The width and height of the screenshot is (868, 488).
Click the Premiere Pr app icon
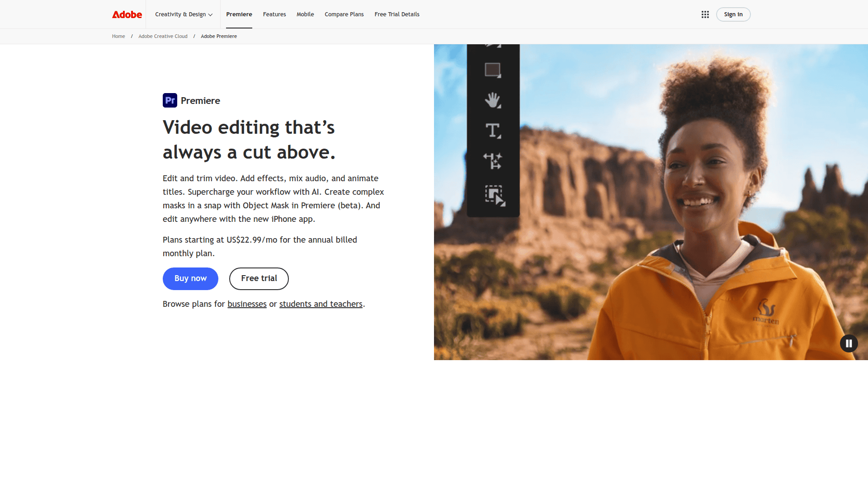pos(170,100)
